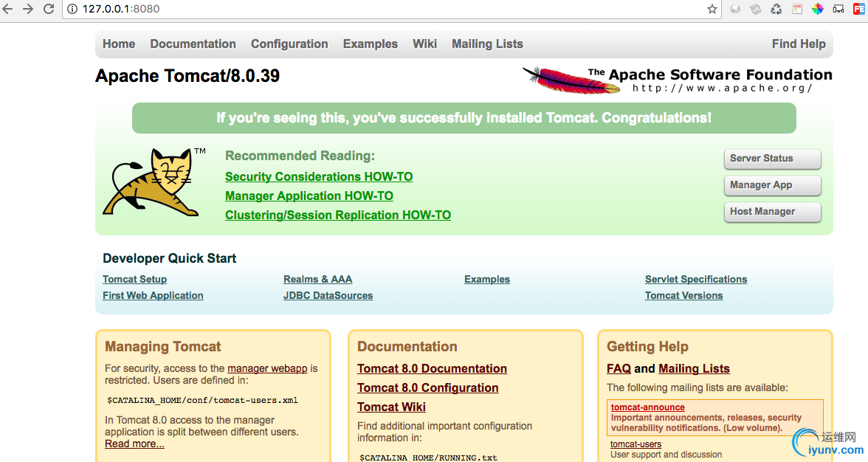Viewport: 868px width, 462px height.
Task: Click the Server Status button
Action: pyautogui.click(x=772, y=159)
